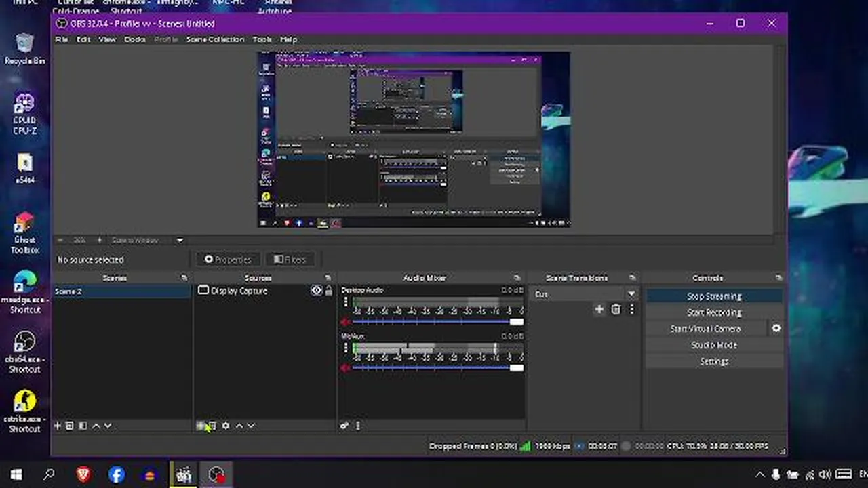Select Scene 2 in the Scenes list

[x=122, y=291]
